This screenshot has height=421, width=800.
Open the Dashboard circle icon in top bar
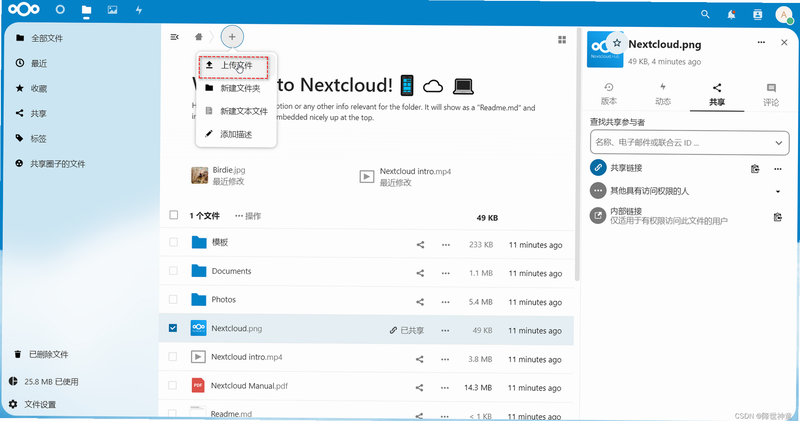coord(60,10)
